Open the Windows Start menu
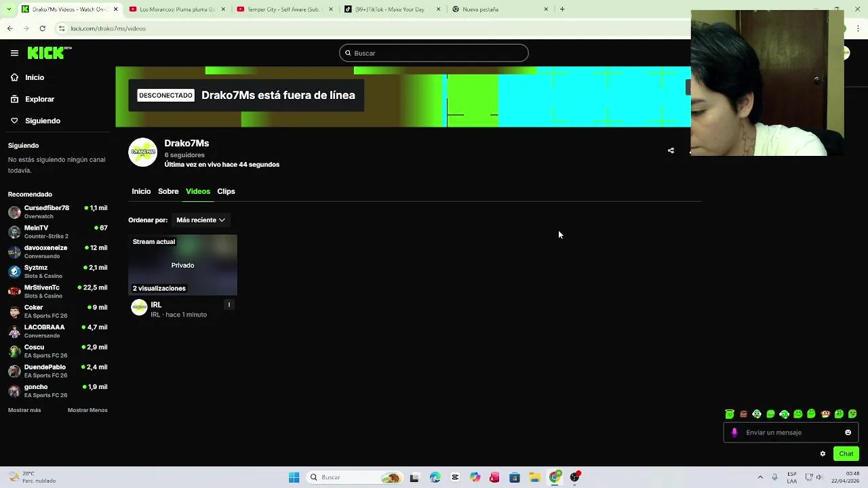Screen dimensions: 868x488 294,477
